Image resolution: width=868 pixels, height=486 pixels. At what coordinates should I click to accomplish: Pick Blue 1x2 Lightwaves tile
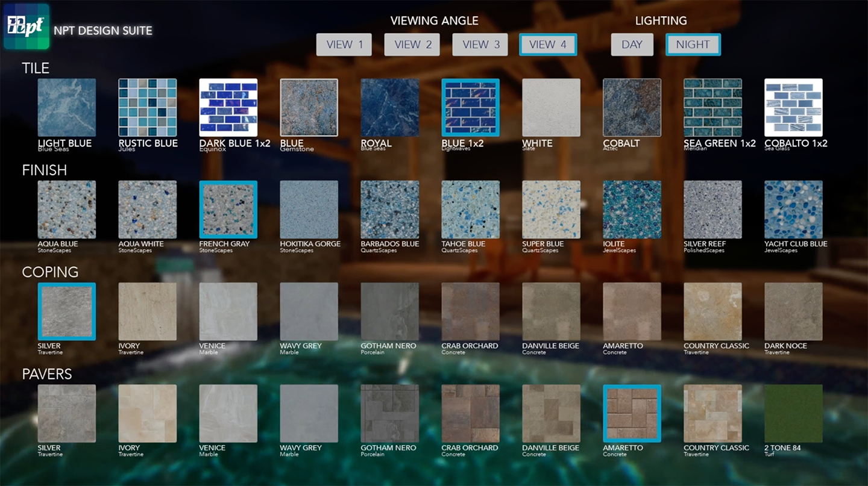[x=471, y=108]
